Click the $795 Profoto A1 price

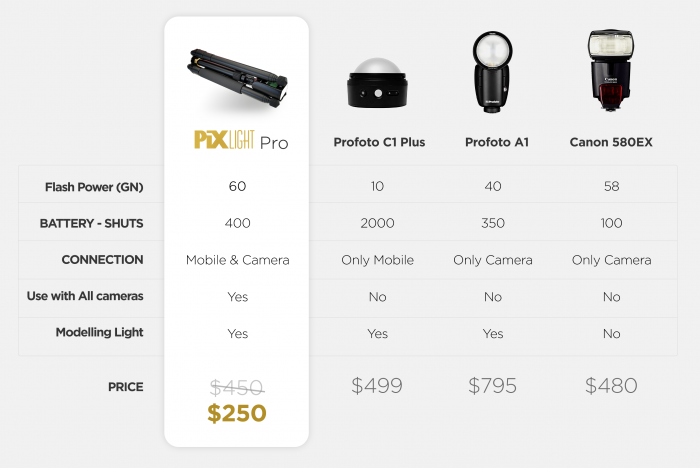coord(492,385)
